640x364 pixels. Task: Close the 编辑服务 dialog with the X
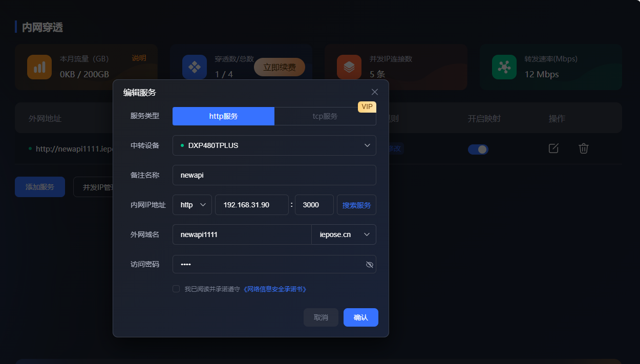(374, 92)
